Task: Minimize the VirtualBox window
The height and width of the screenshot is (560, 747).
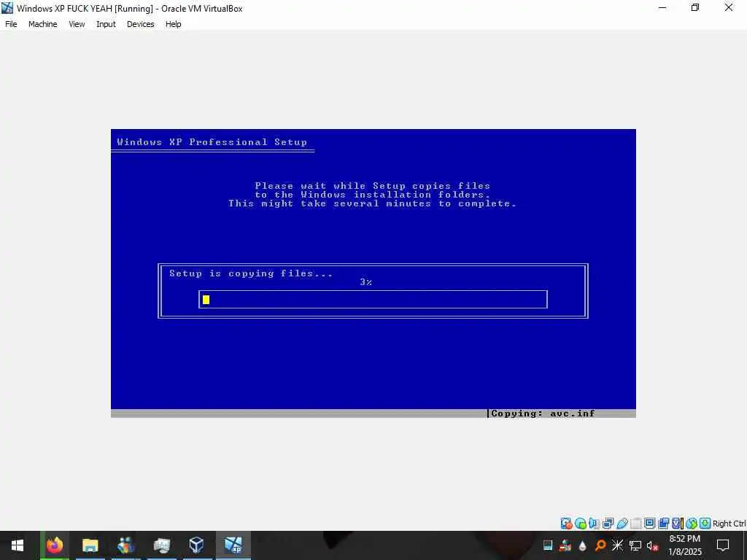Action: click(662, 8)
